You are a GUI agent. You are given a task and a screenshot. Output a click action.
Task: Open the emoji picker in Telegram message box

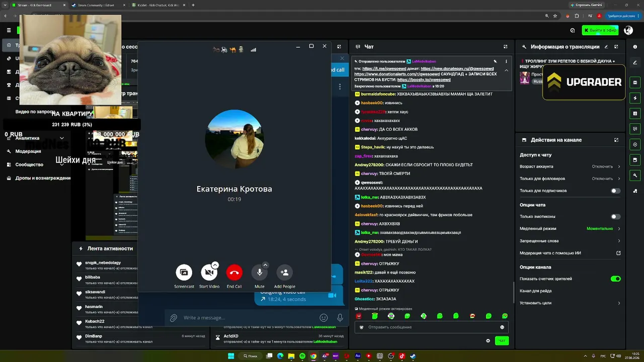[x=324, y=318]
